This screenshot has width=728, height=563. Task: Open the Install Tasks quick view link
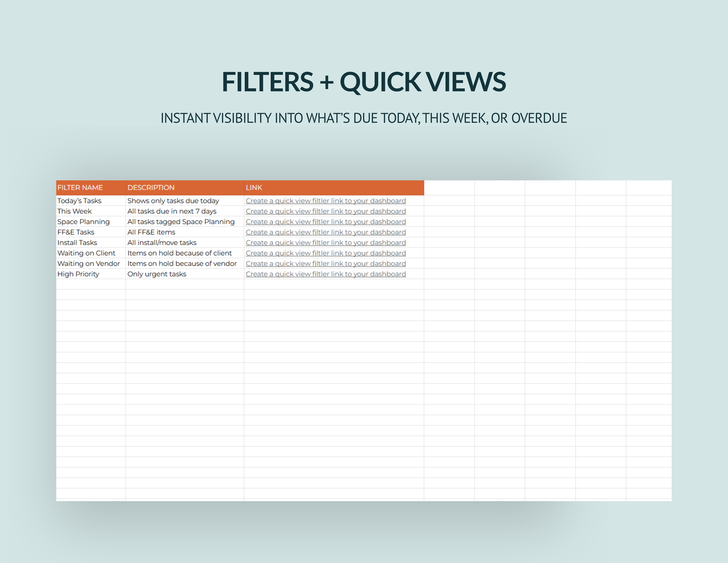325,242
